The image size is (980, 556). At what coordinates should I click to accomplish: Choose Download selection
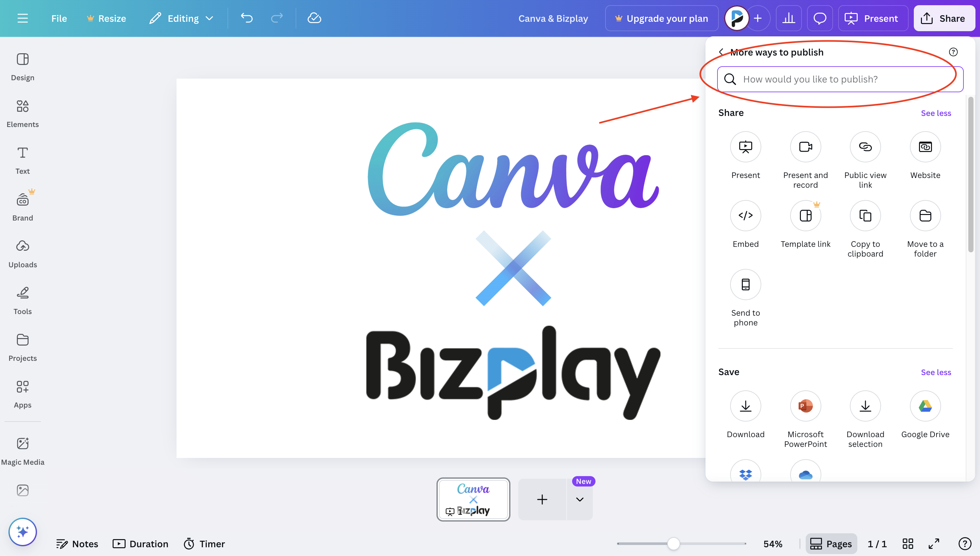pos(865,419)
